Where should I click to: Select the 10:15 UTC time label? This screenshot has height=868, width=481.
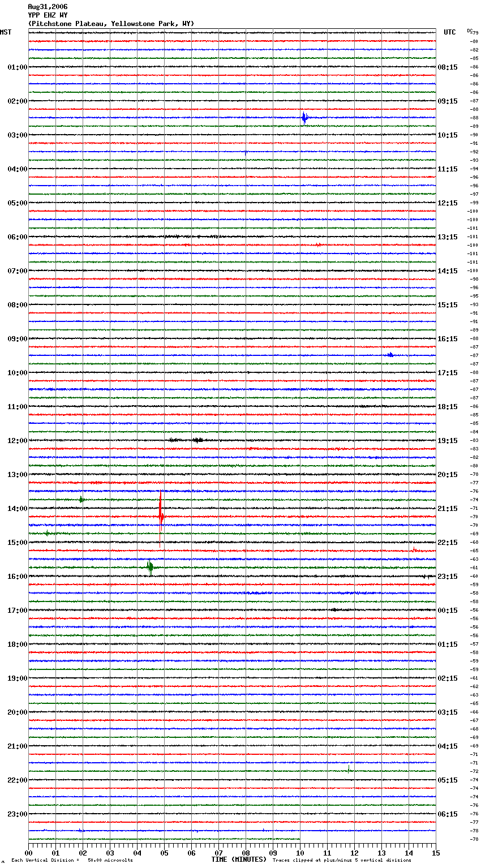(x=448, y=135)
